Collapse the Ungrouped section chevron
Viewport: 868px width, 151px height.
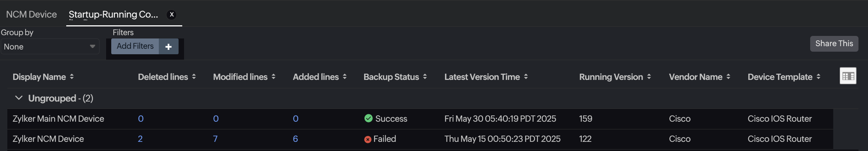19,98
